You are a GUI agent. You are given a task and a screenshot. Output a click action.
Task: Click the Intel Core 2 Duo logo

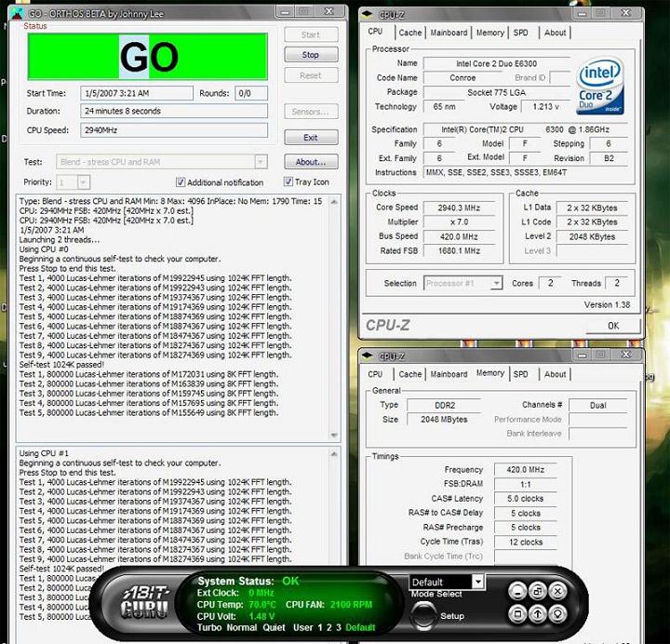tap(600, 86)
